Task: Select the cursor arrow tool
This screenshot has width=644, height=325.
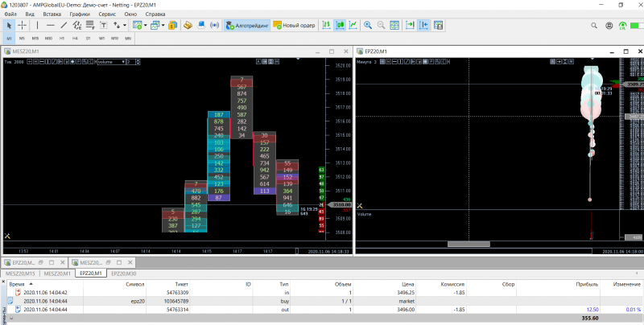Action: pos(9,26)
